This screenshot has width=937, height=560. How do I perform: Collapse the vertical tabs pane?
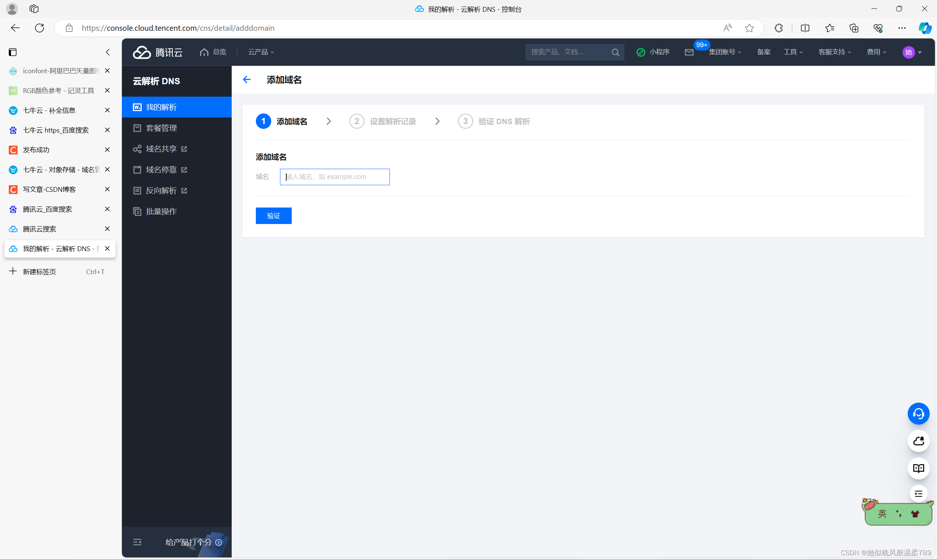coord(108,52)
